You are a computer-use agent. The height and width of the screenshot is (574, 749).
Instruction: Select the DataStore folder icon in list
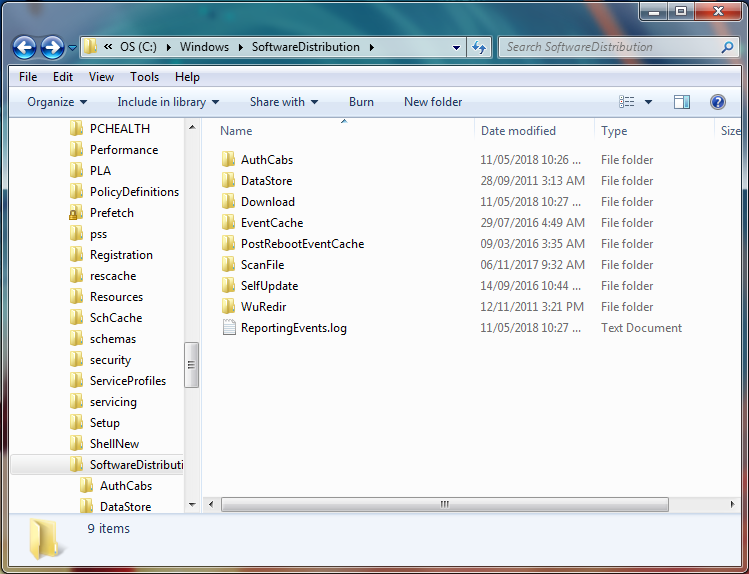click(x=228, y=181)
